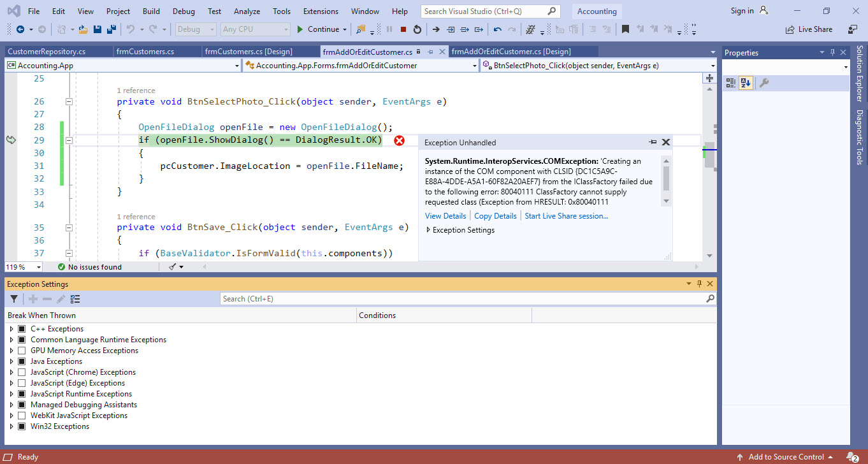Click the Exception Settings search box
868x464 pixels.
coord(465,299)
